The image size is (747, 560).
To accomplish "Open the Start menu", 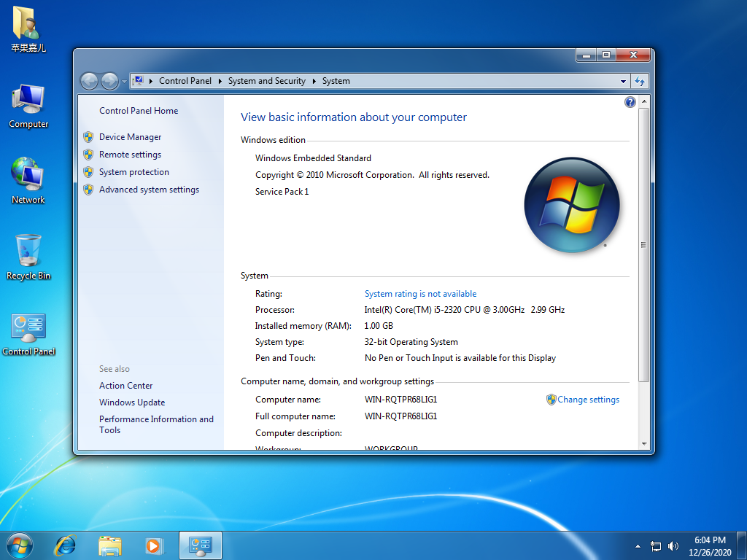I will [18, 545].
